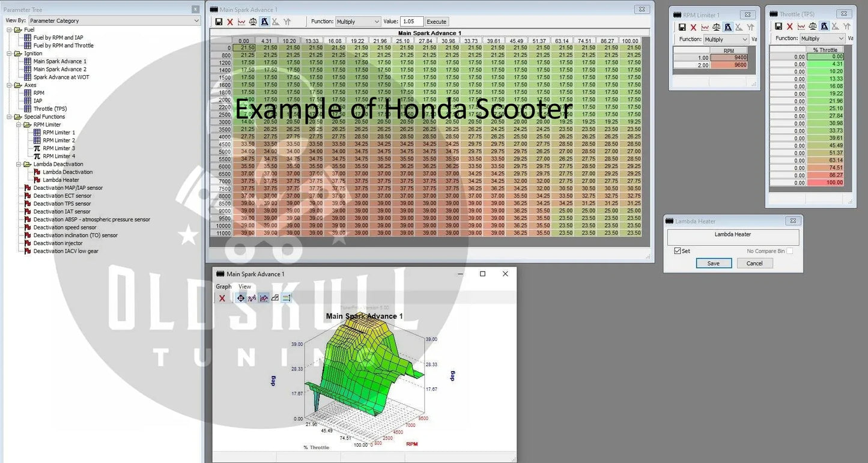Toggle weight icon in RPM Limiter 1 toolbar
868x463 pixels.
click(727, 27)
